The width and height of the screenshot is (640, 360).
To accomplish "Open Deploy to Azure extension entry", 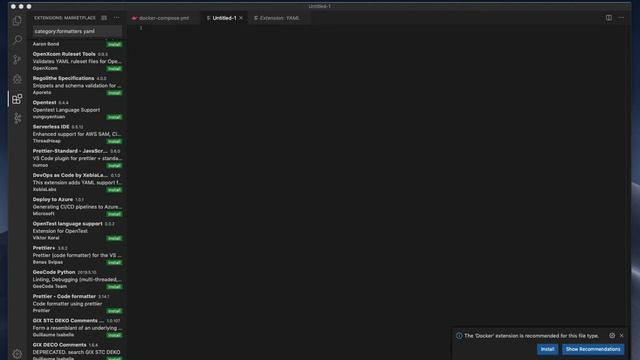I will click(77, 206).
